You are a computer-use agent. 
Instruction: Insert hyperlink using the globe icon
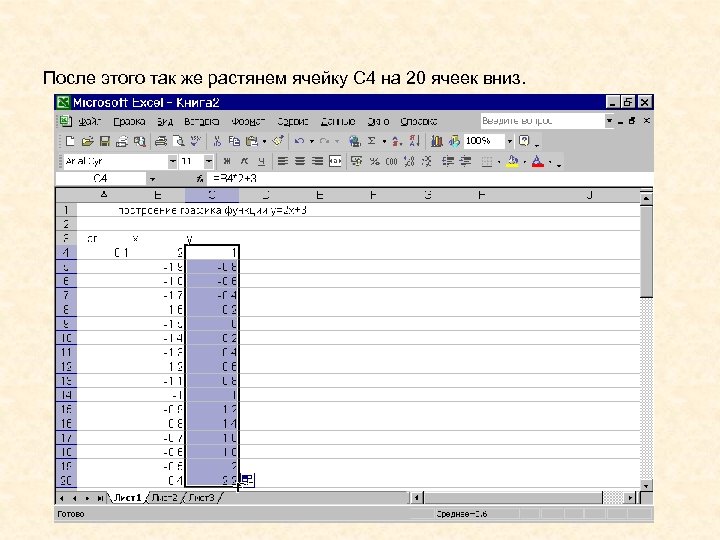click(x=354, y=141)
